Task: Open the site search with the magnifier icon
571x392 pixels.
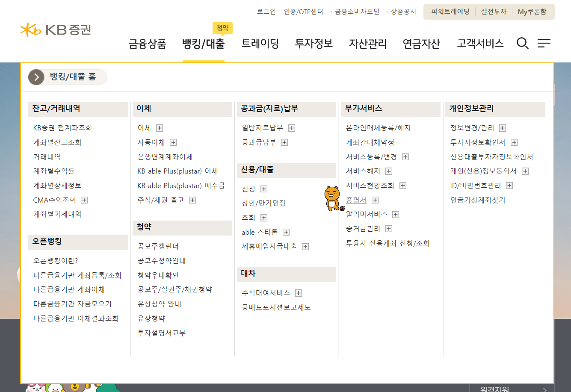Action: [522, 43]
